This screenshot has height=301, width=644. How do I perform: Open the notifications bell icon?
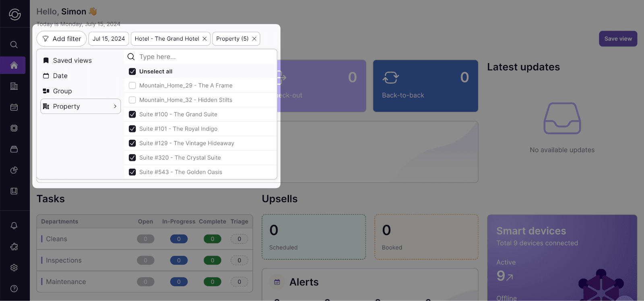(x=14, y=225)
